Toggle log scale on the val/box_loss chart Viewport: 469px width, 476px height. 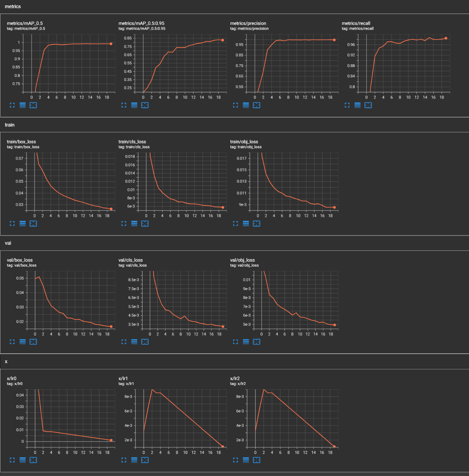[x=23, y=342]
